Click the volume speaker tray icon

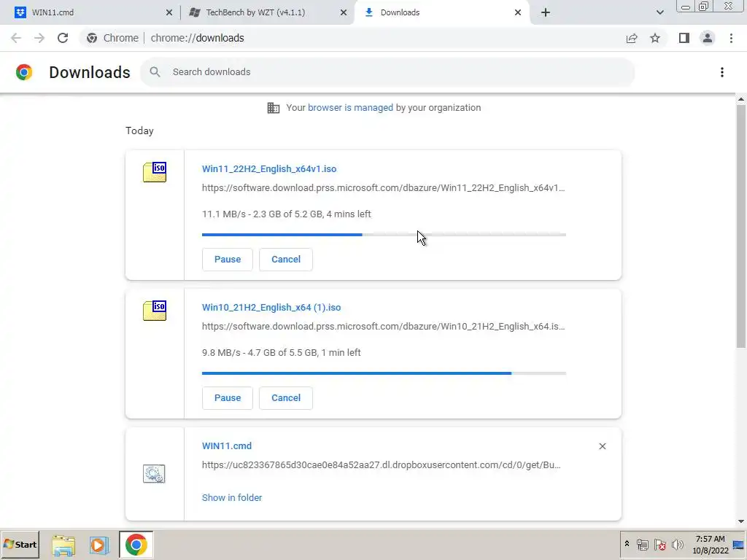pos(678,545)
